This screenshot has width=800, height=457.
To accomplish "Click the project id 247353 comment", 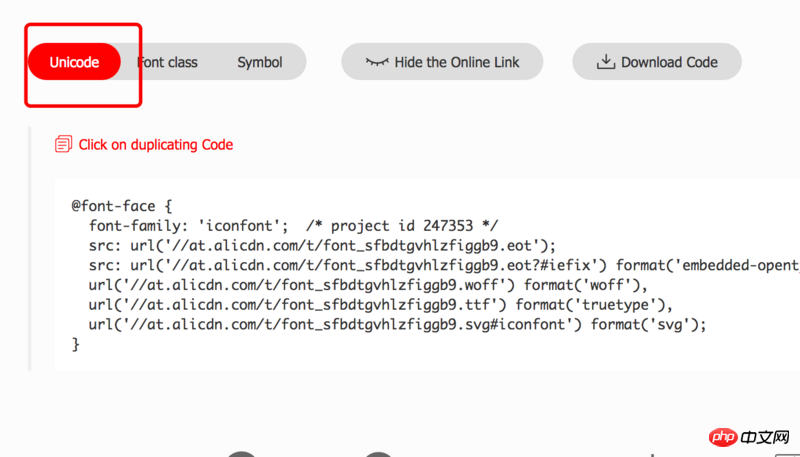I will 402,226.
